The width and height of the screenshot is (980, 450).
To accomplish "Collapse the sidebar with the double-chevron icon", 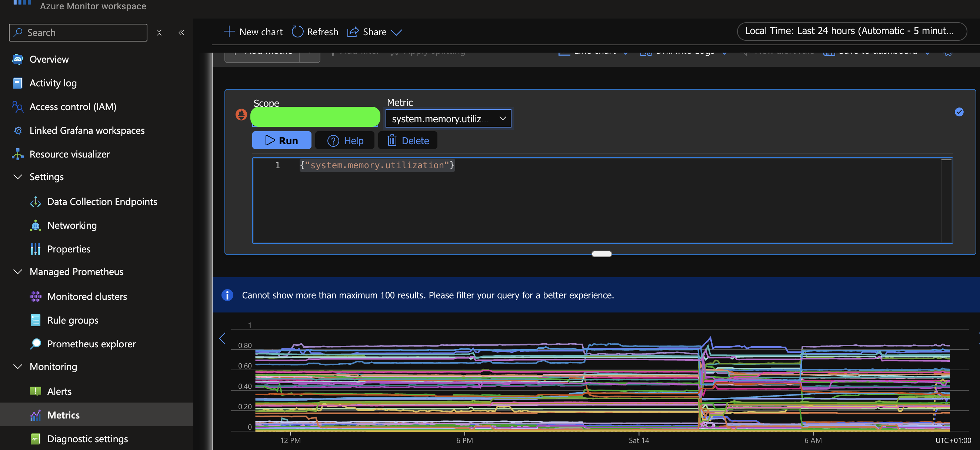I will click(181, 32).
